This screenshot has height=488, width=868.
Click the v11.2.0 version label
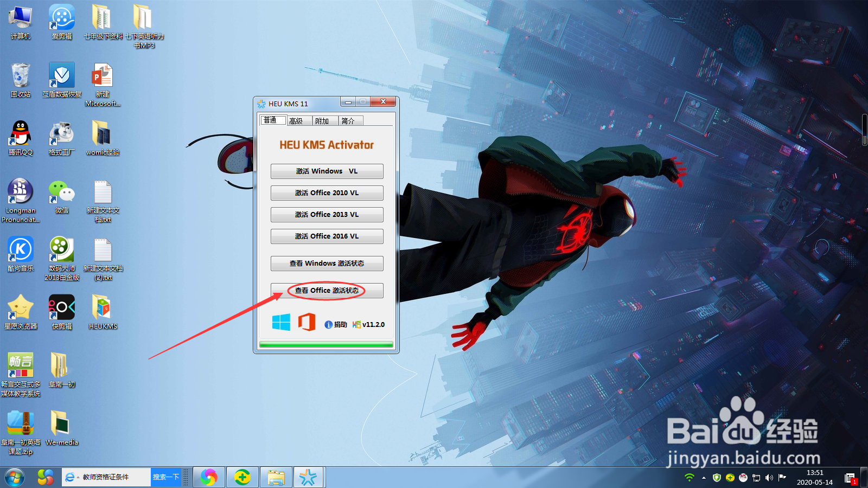(373, 325)
